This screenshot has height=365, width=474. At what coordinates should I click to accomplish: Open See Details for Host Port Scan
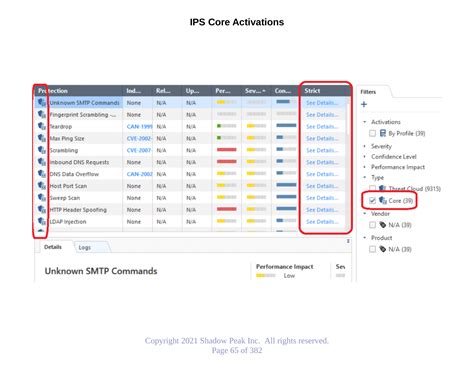pos(322,186)
